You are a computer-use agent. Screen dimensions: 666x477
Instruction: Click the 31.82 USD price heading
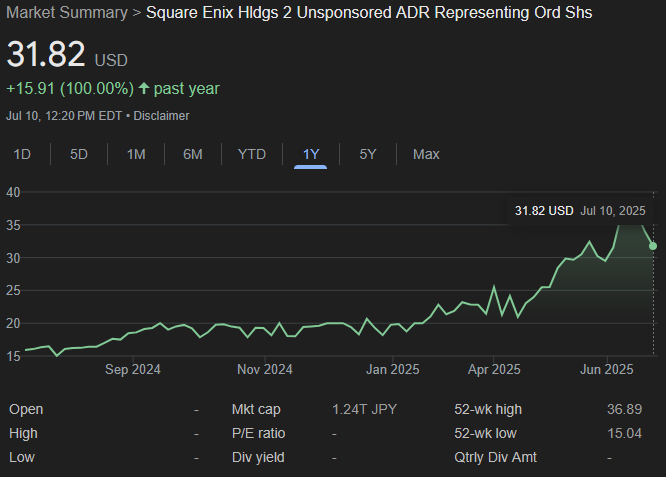67,54
